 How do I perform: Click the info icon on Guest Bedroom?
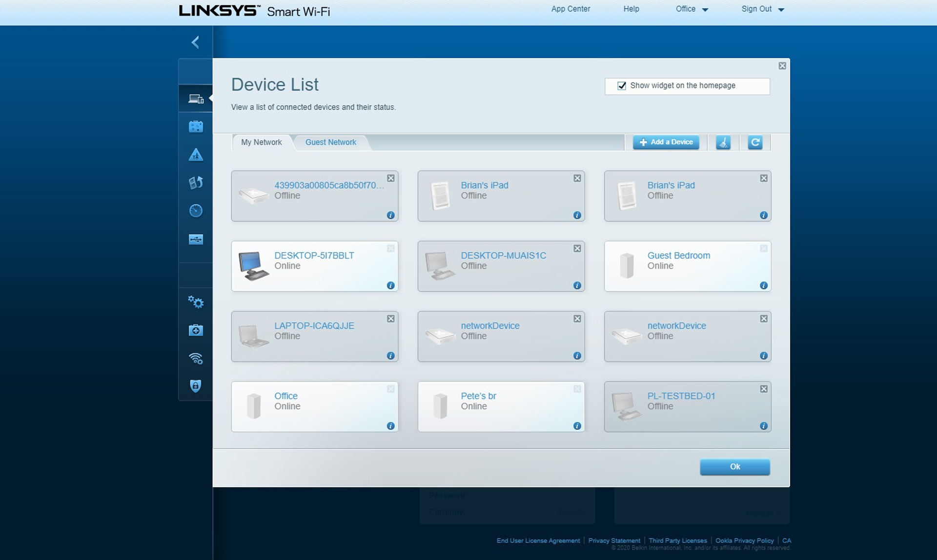(x=763, y=285)
